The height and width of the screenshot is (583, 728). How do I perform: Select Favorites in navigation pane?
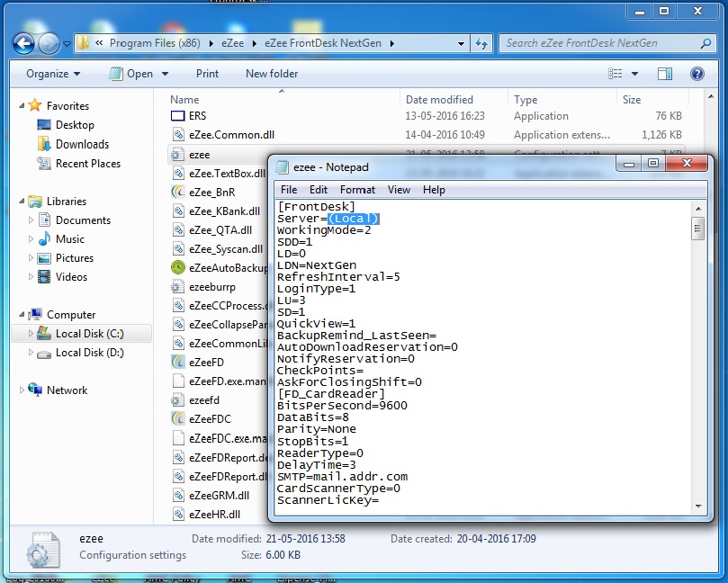point(67,106)
